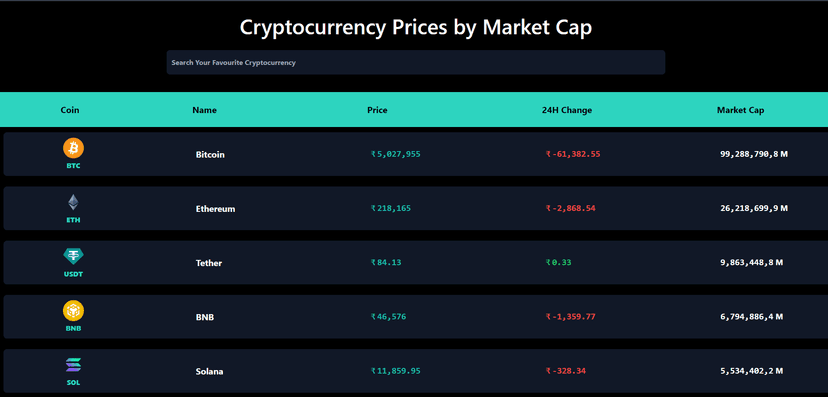
Task: Click Bitcoin's market cap value
Action: pyautogui.click(x=754, y=154)
